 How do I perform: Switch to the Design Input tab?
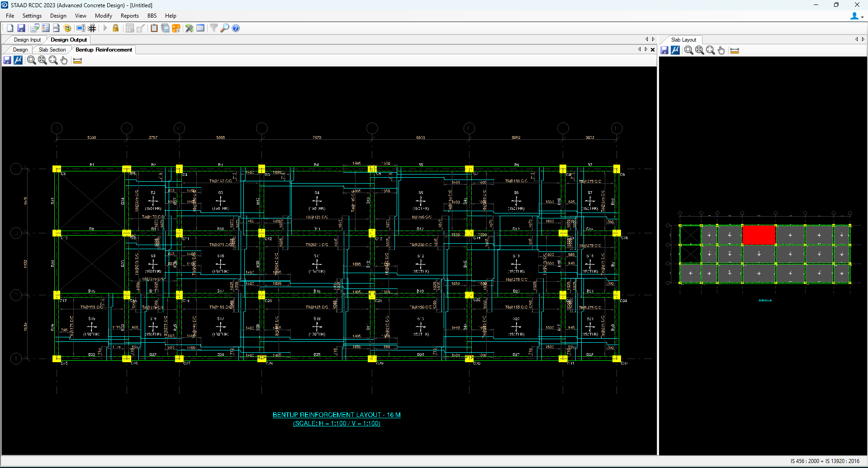27,40
